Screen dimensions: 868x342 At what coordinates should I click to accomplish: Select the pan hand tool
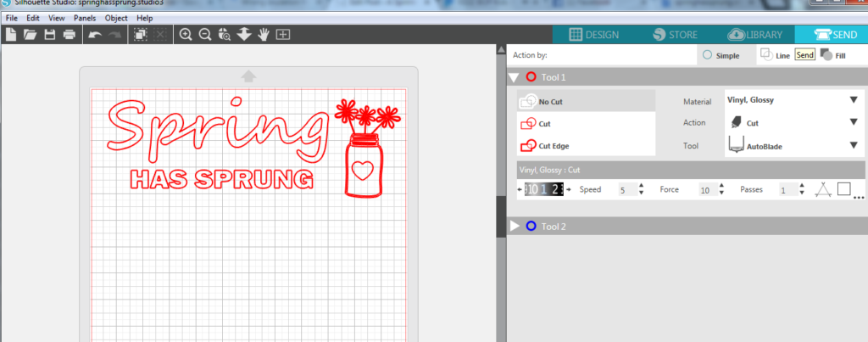(x=264, y=35)
